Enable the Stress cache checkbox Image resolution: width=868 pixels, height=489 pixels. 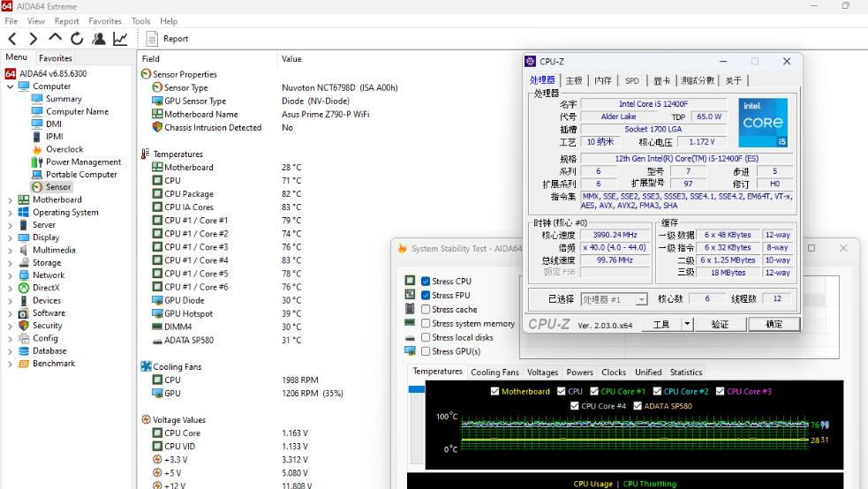[x=426, y=309]
